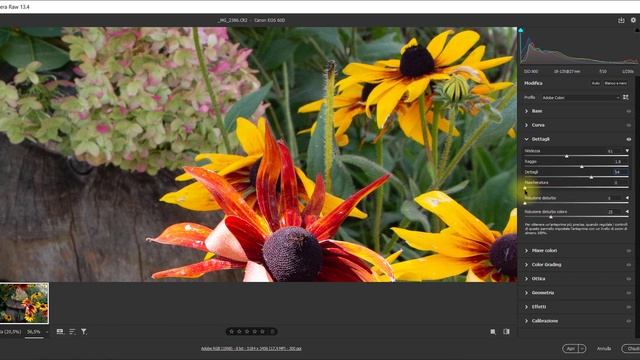Toggle visibility eye of Calibrazione panel
Image resolution: width=640 pixels, height=360 pixels.
coord(629,321)
